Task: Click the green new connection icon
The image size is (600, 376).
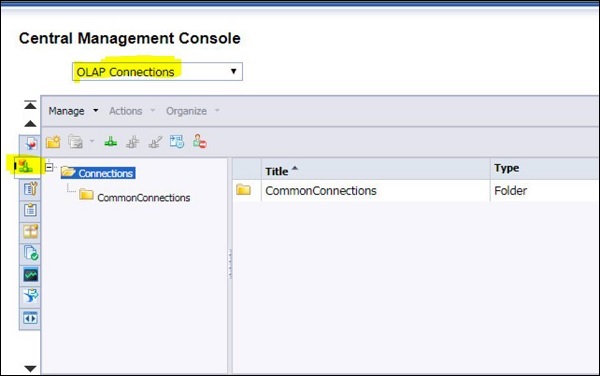Action: point(111,142)
